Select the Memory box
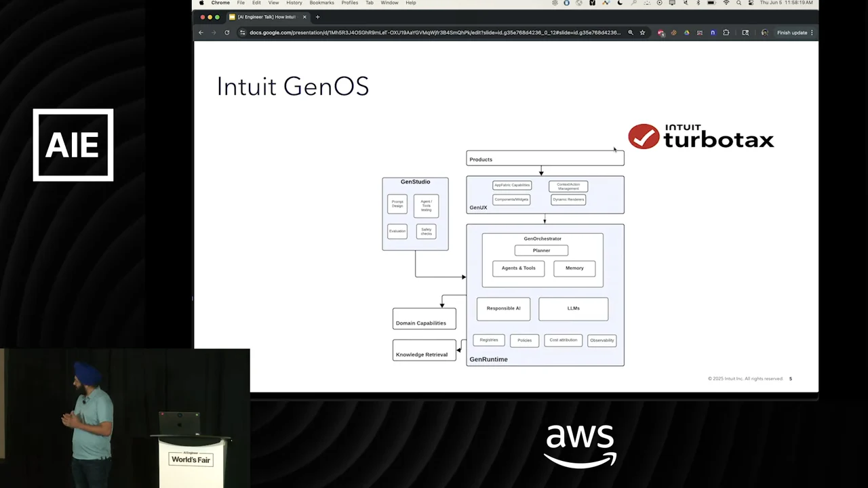Image resolution: width=868 pixels, height=488 pixels. tap(574, 268)
